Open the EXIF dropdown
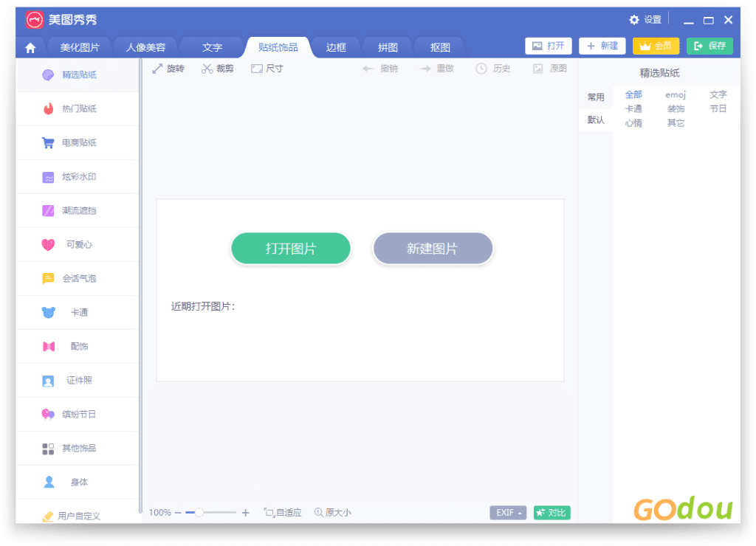 click(x=508, y=512)
